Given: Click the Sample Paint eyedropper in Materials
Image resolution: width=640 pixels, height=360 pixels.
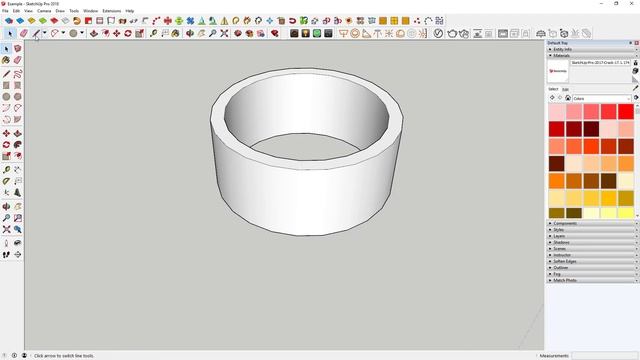Looking at the screenshot, I should click(636, 88).
